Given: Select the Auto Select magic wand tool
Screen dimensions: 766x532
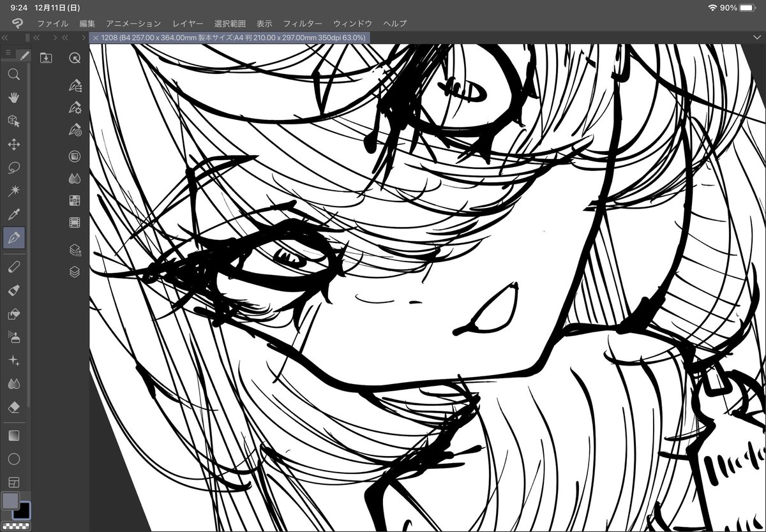Looking at the screenshot, I should coord(13,191).
